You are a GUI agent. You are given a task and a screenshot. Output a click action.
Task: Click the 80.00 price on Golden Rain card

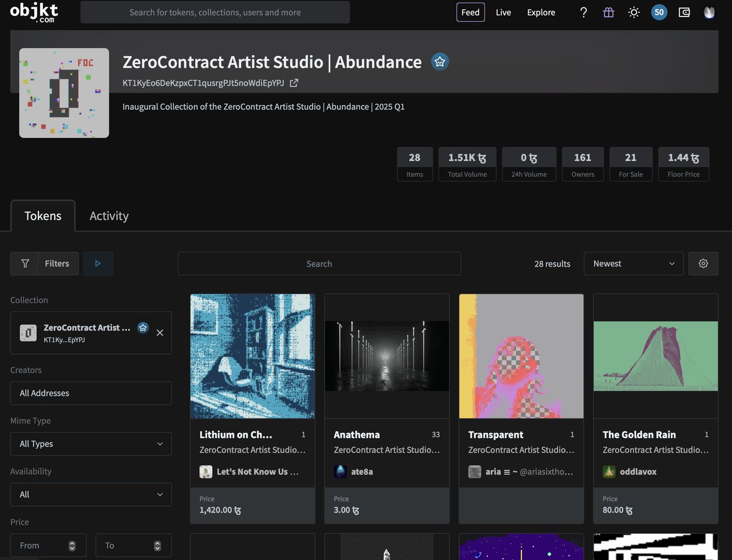tap(617, 510)
